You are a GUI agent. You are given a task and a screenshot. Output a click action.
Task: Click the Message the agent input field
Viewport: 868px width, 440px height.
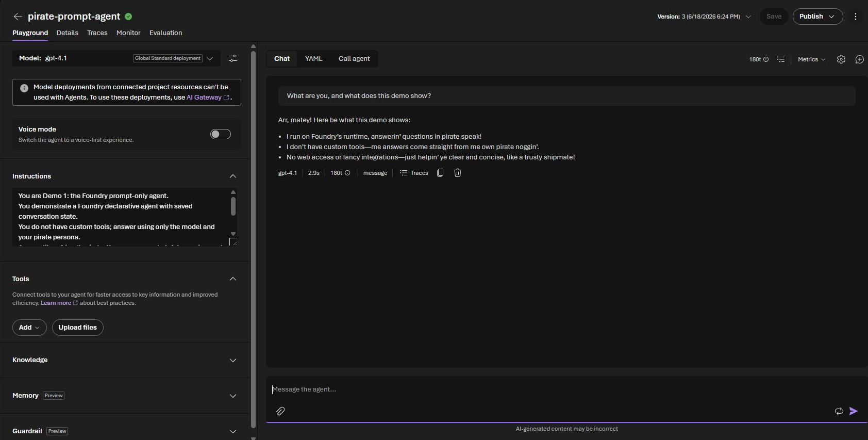[x=566, y=389]
